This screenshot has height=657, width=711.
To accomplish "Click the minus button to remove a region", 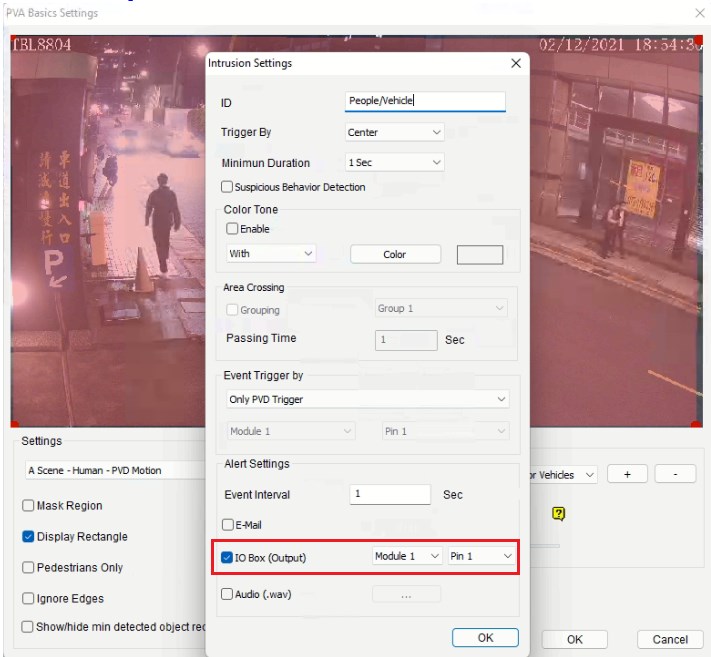I will click(675, 474).
